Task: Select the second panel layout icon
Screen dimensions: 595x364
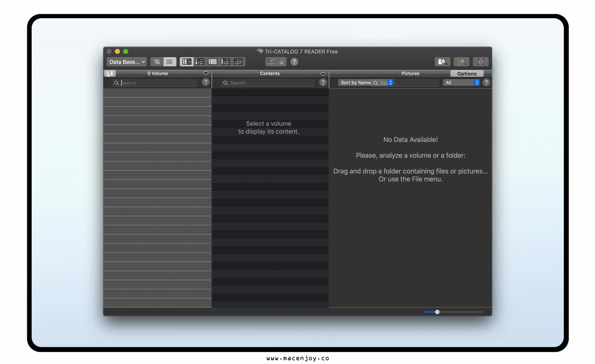Action: pos(200,62)
